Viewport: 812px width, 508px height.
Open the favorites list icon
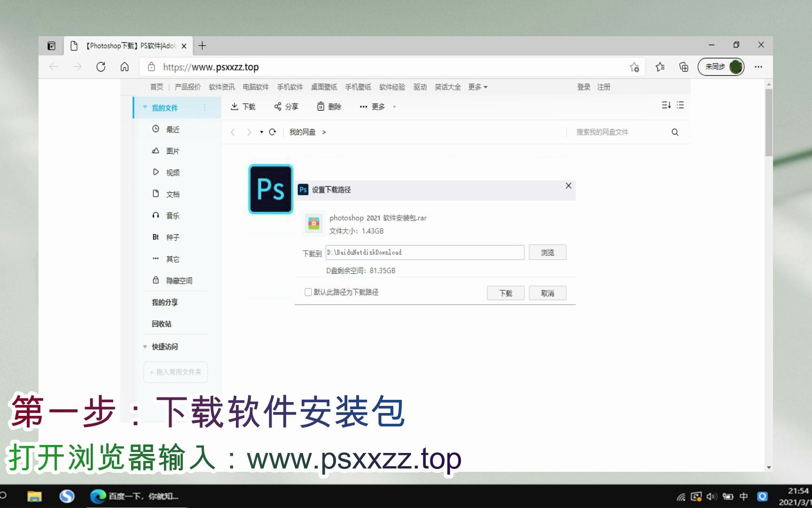tap(660, 67)
